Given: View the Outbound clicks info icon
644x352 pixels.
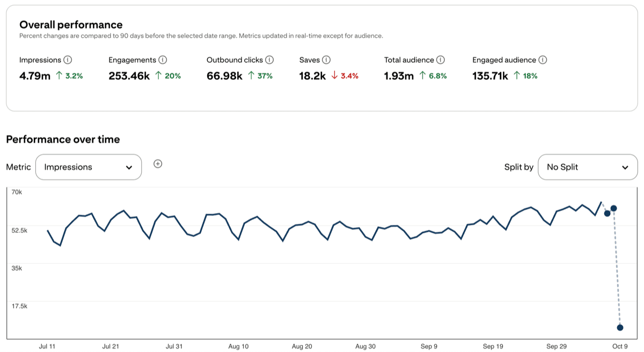Looking at the screenshot, I should pos(269,60).
